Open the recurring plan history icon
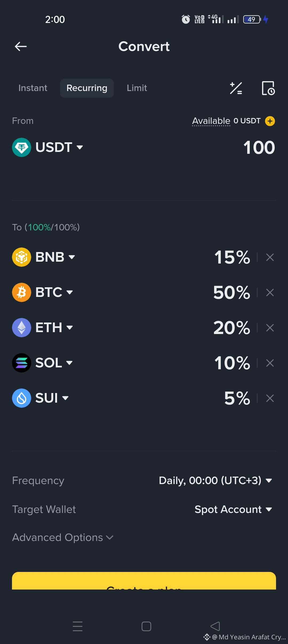Screen dimensions: 288x644 268,88
